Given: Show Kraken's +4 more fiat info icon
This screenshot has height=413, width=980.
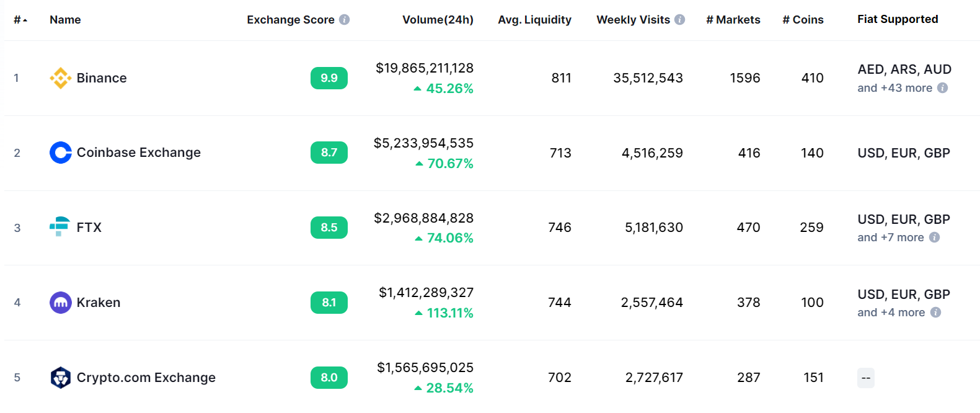Looking at the screenshot, I should [x=936, y=313].
